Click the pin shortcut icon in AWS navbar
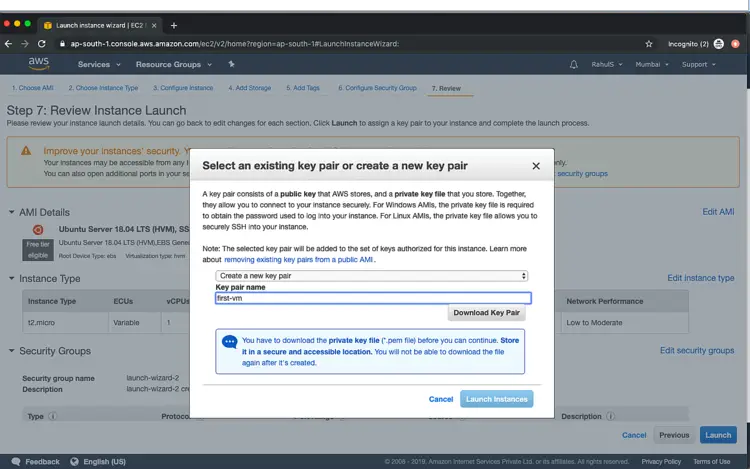This screenshot has width=750, height=469. [232, 64]
